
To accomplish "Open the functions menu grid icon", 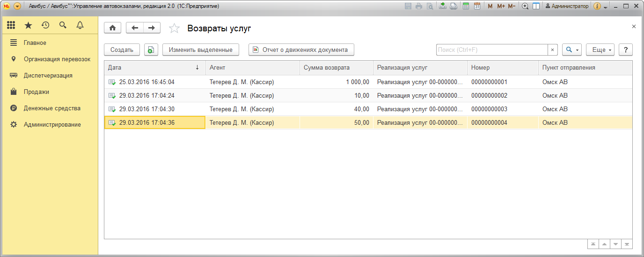I will [11, 25].
